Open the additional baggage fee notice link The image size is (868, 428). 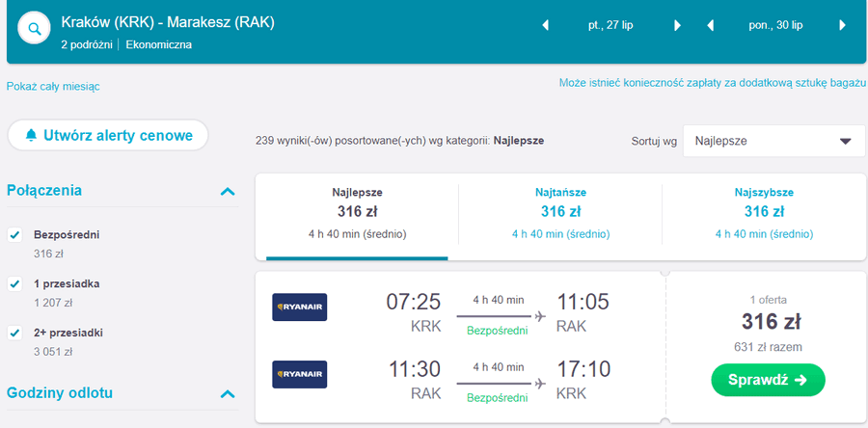712,83
